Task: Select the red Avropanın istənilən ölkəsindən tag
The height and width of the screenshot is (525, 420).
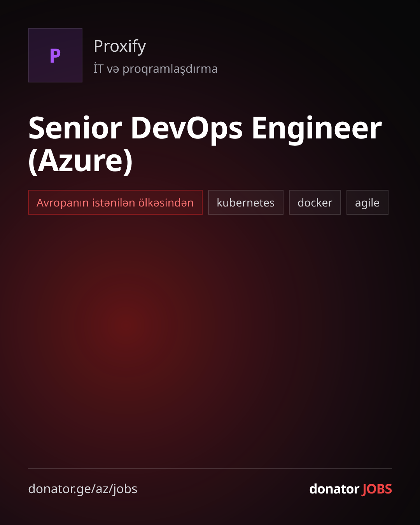Action: (x=115, y=202)
